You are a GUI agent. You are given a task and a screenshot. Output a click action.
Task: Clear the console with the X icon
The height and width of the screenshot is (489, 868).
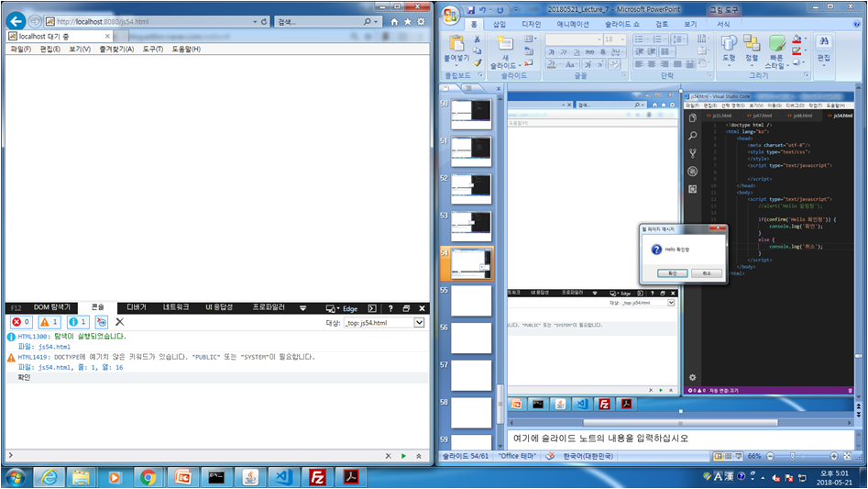point(119,322)
